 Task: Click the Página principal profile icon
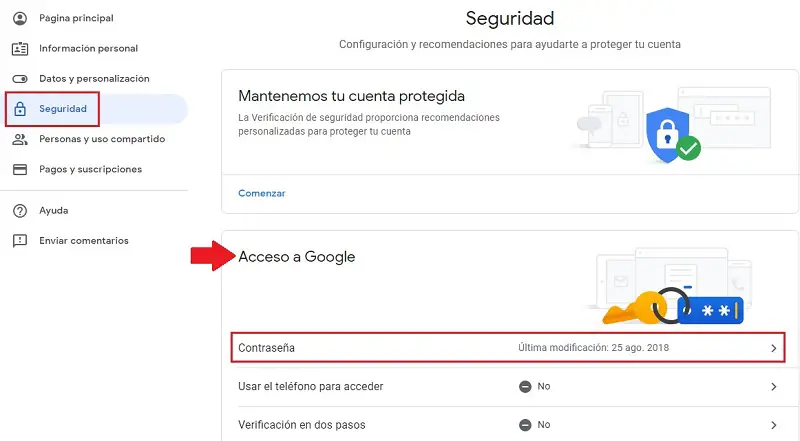point(19,18)
